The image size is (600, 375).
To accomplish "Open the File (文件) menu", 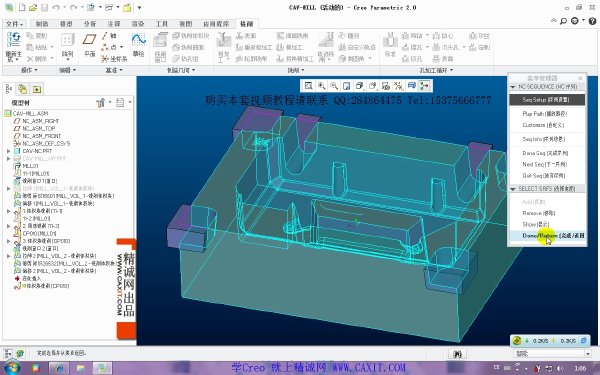I will pos(15,24).
